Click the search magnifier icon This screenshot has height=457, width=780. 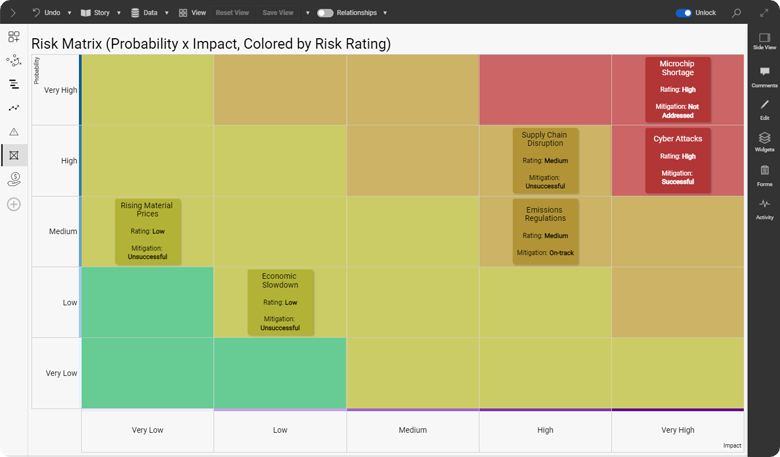pyautogui.click(x=737, y=13)
